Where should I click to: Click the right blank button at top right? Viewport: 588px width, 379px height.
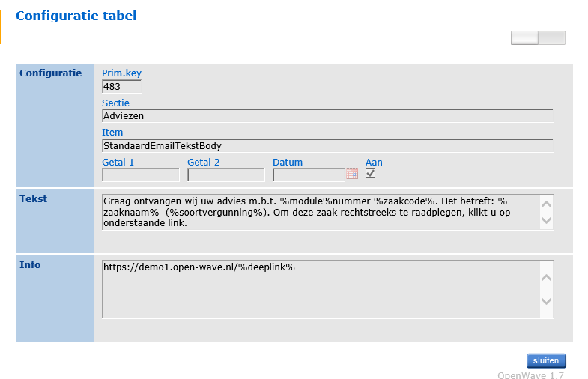point(551,38)
